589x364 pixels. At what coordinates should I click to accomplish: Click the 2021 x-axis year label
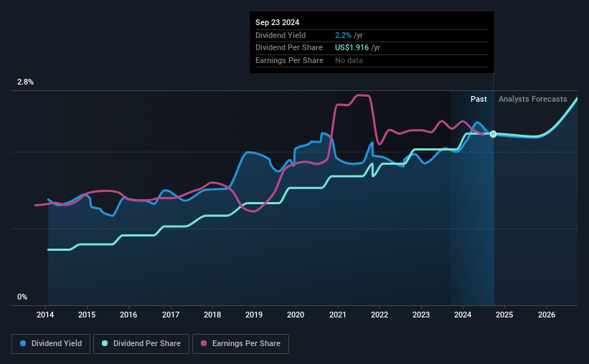[x=338, y=315]
